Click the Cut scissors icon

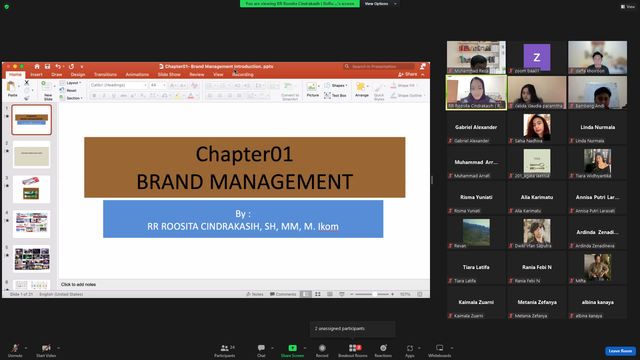tap(27, 83)
